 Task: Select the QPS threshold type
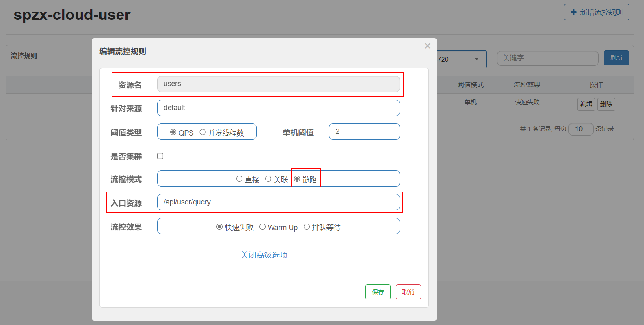tap(173, 132)
